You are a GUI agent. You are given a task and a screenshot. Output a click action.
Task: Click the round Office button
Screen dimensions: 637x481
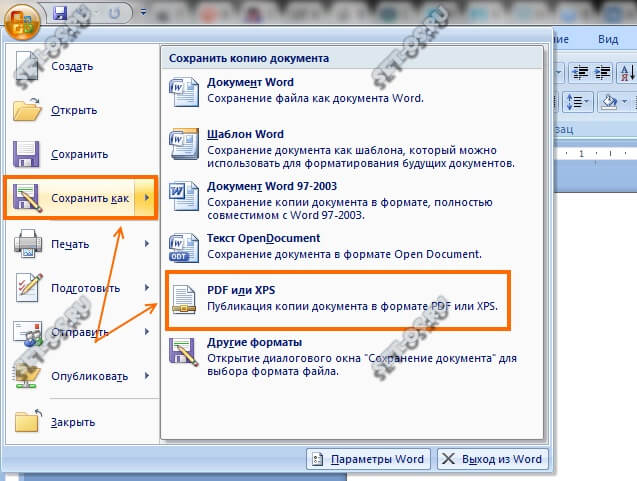pos(22,20)
